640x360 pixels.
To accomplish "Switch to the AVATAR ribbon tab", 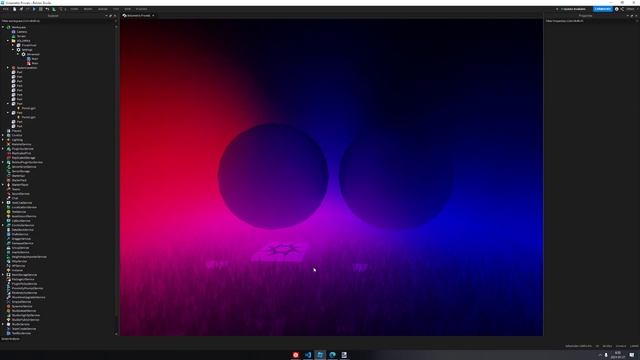I will point(103,9).
